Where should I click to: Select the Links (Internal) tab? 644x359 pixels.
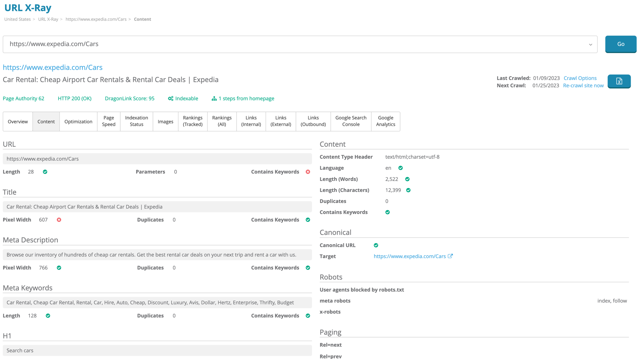(x=251, y=121)
